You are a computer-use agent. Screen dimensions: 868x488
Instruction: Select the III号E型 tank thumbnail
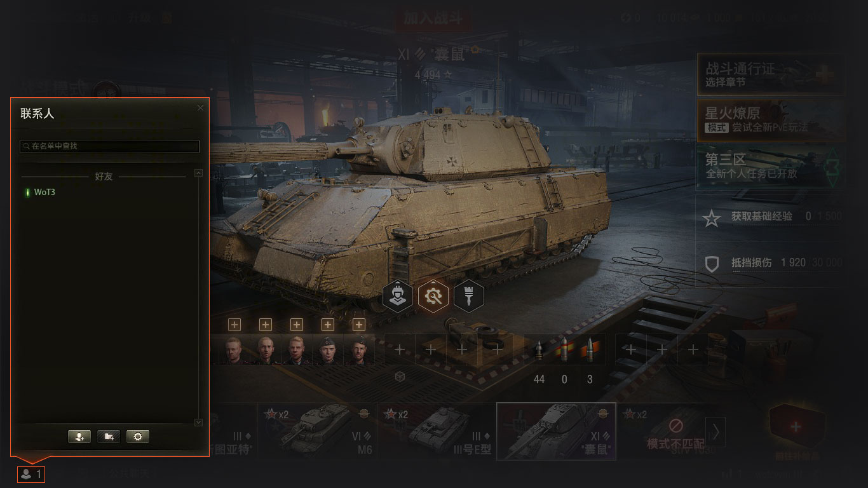coord(436,431)
